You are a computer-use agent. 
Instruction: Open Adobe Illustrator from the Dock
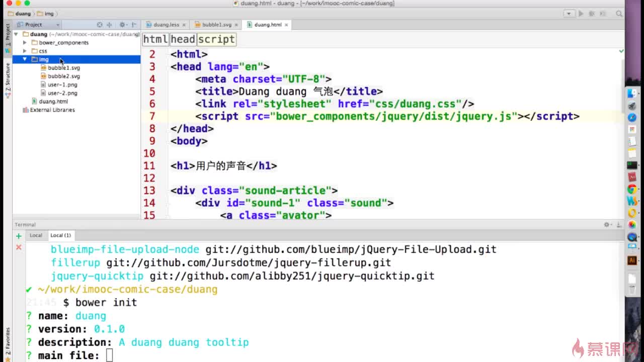(x=632, y=260)
